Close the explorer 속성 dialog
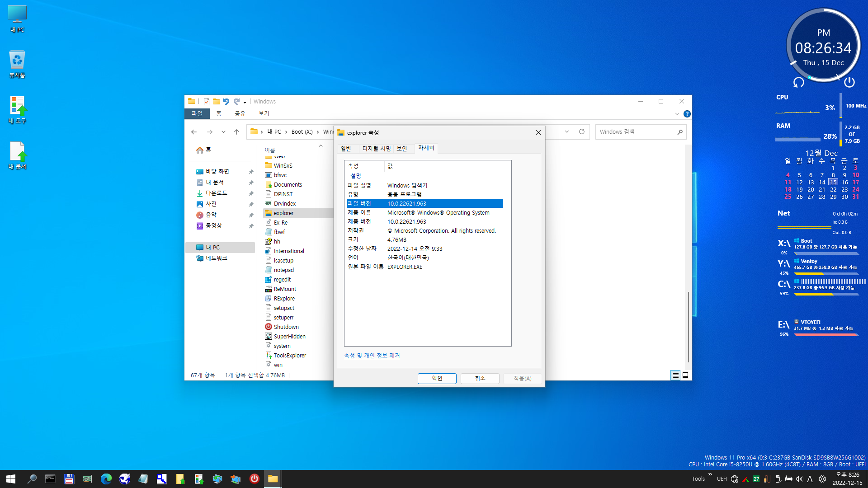This screenshot has height=488, width=868. (x=538, y=132)
